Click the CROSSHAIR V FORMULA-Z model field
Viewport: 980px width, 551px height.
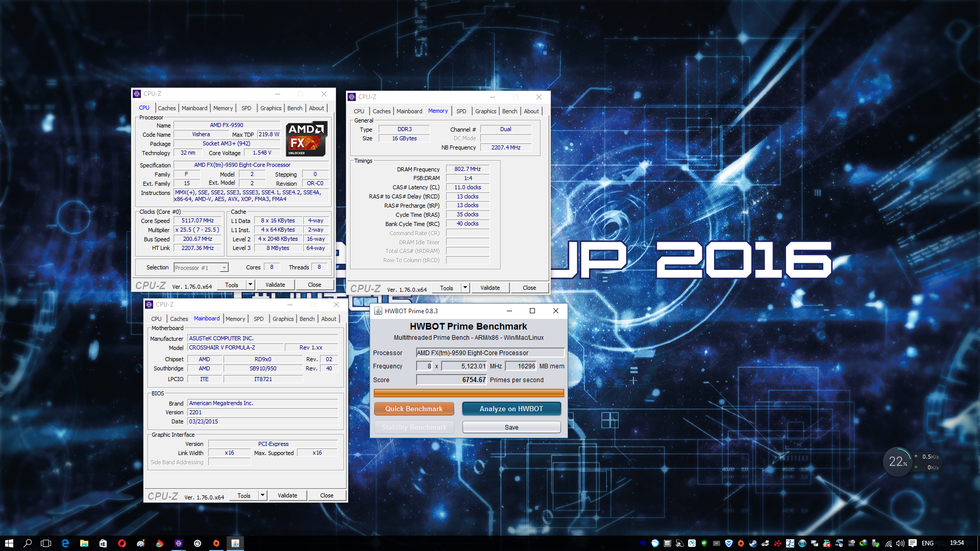click(x=235, y=347)
